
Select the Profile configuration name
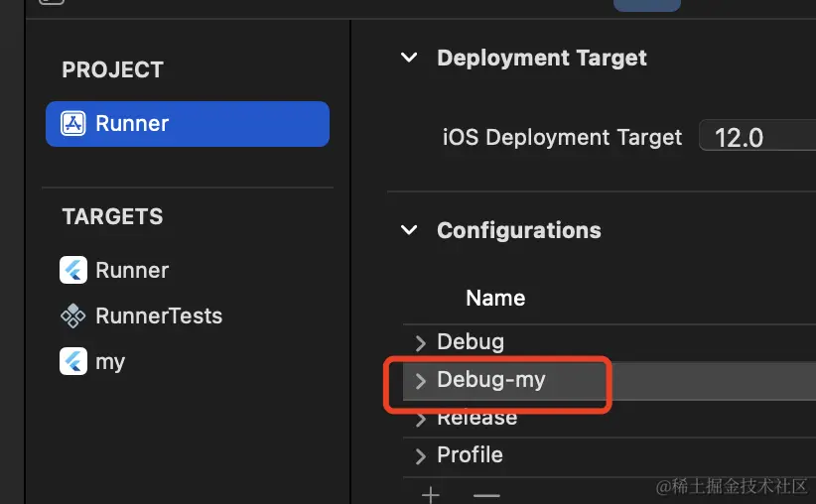point(470,454)
